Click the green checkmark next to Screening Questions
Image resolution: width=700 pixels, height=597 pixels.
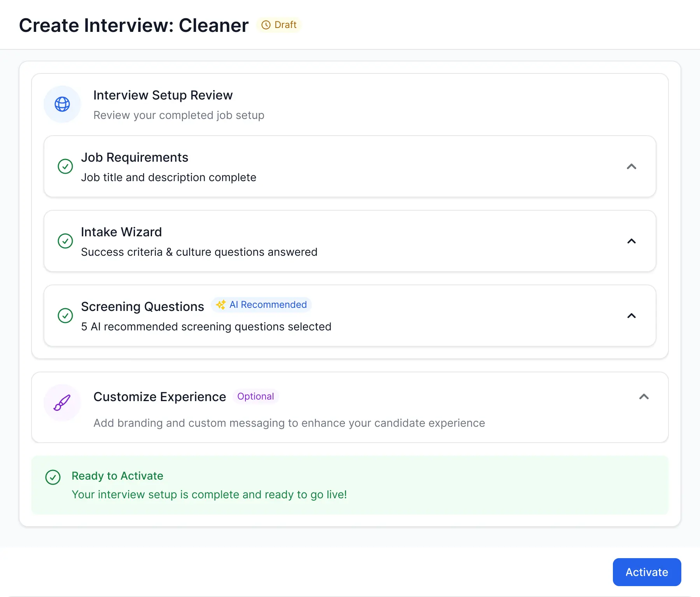(x=65, y=316)
